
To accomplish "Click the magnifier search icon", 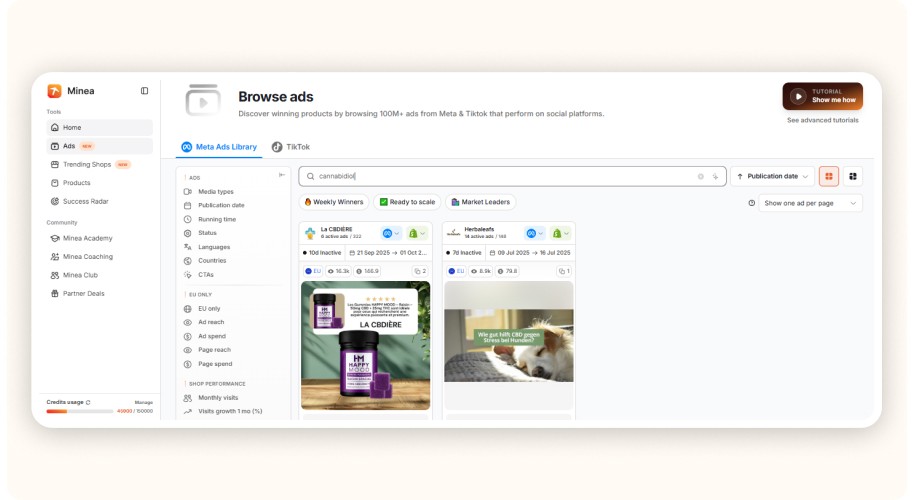I will pos(311,176).
